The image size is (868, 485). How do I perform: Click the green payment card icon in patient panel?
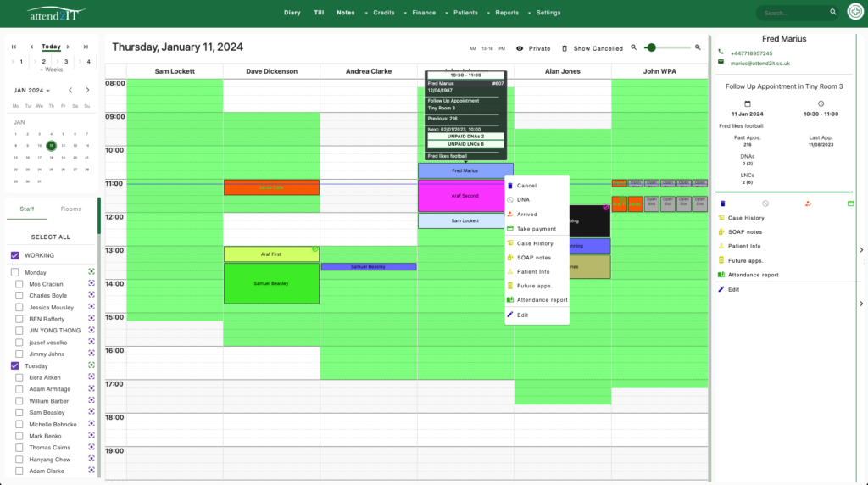click(850, 203)
